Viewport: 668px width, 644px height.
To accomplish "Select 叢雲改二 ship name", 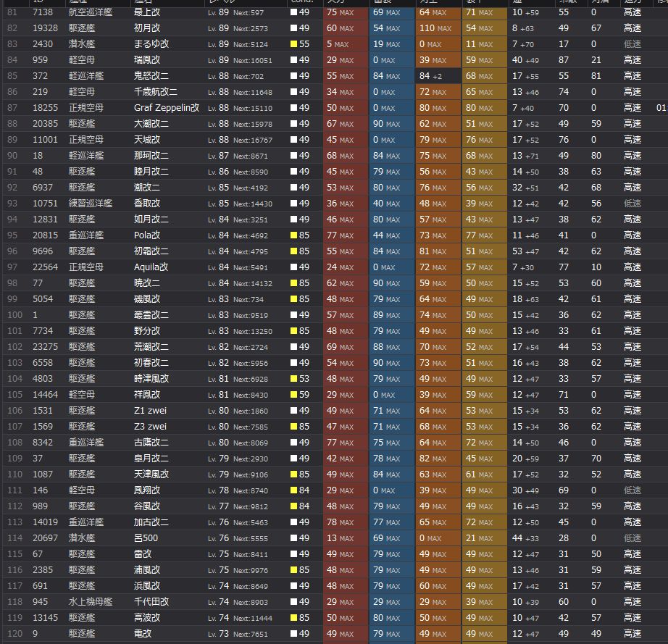I will point(151,315).
